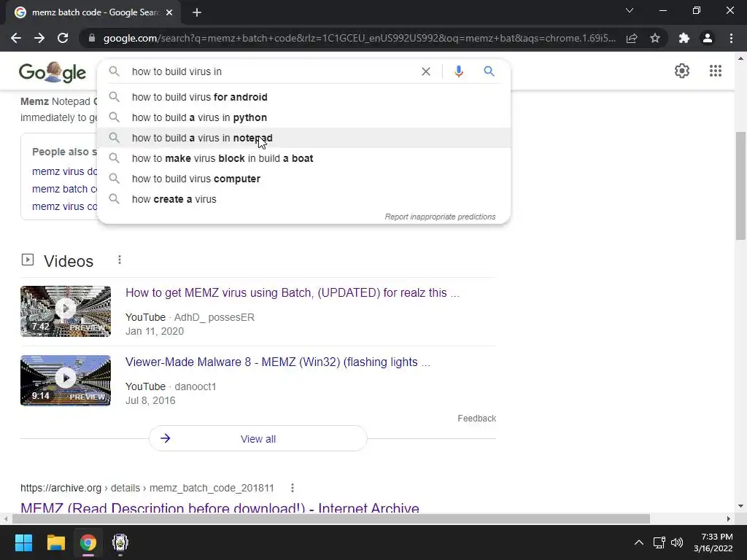Open clock and date 7:33 PM
747x560 pixels.
[x=713, y=542]
